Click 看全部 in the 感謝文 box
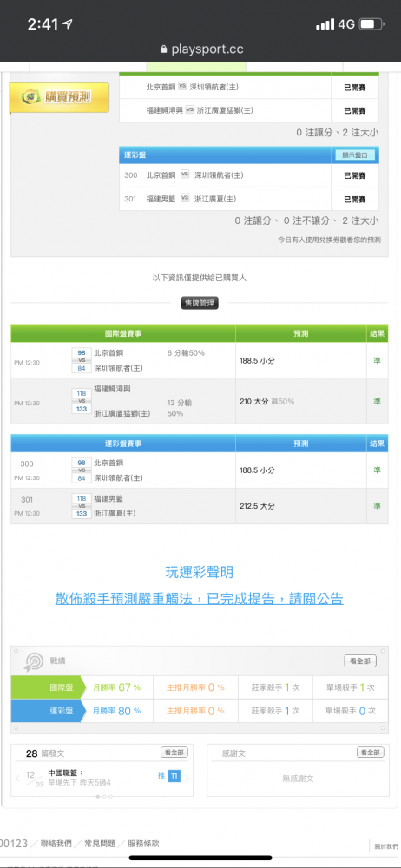The height and width of the screenshot is (868, 401). [x=370, y=753]
